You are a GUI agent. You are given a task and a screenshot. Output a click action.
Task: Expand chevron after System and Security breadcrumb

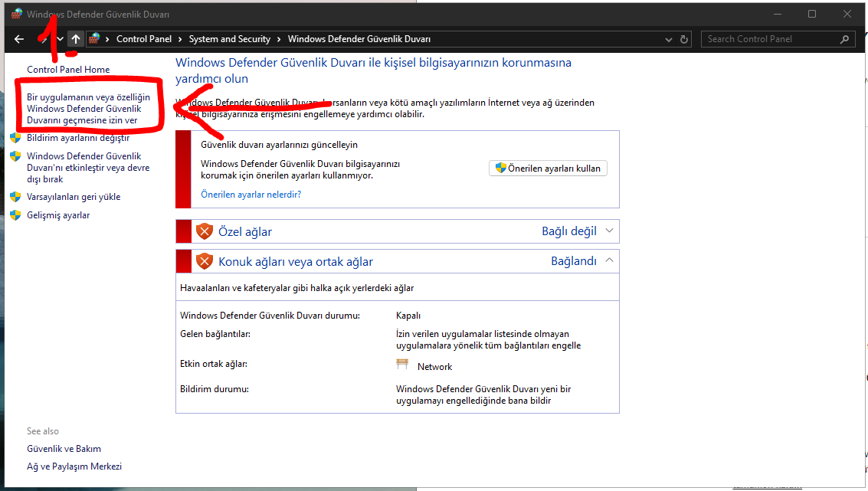[279, 39]
